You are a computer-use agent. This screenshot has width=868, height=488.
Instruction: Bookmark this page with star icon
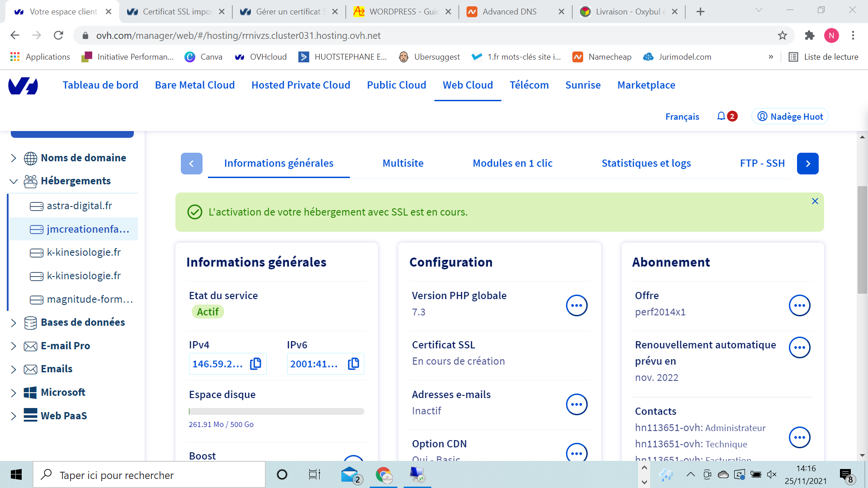[783, 35]
